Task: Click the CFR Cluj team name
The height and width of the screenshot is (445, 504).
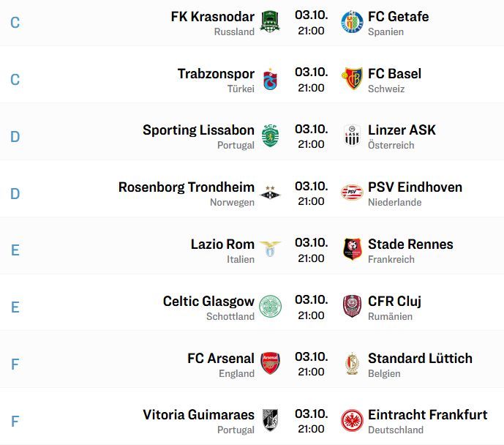Action: [394, 302]
